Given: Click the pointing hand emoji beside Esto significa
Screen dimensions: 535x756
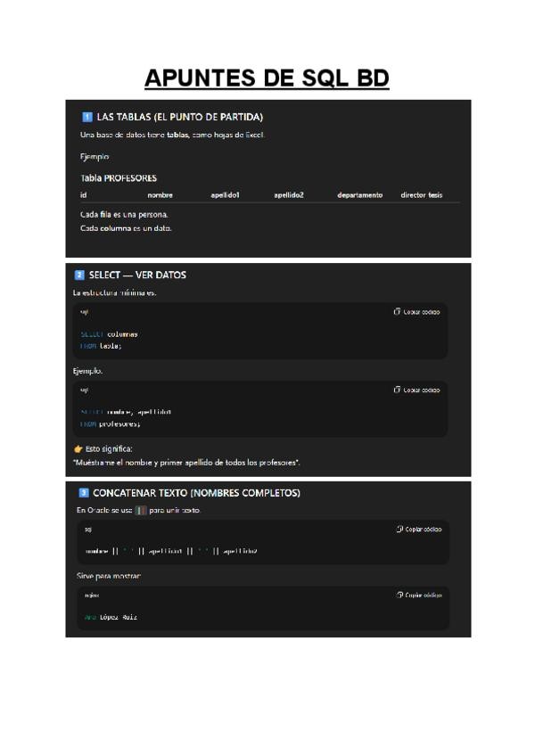Looking at the screenshot, I should [78, 449].
